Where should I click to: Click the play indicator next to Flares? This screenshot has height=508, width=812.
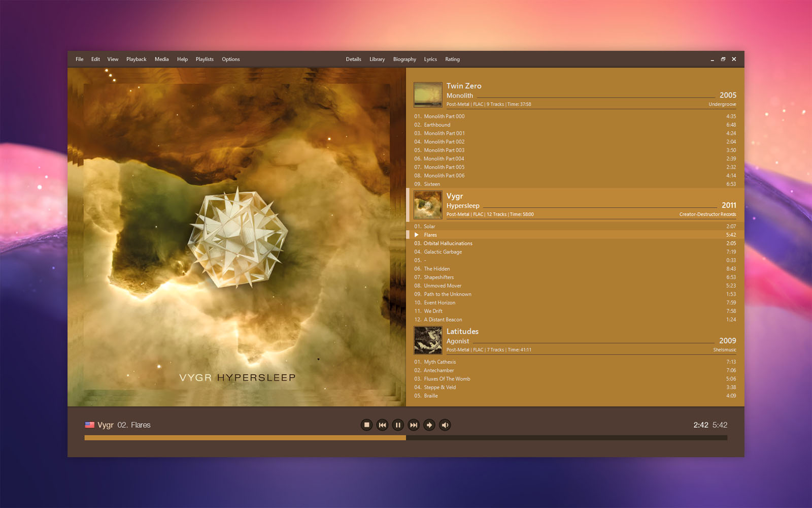pos(417,235)
